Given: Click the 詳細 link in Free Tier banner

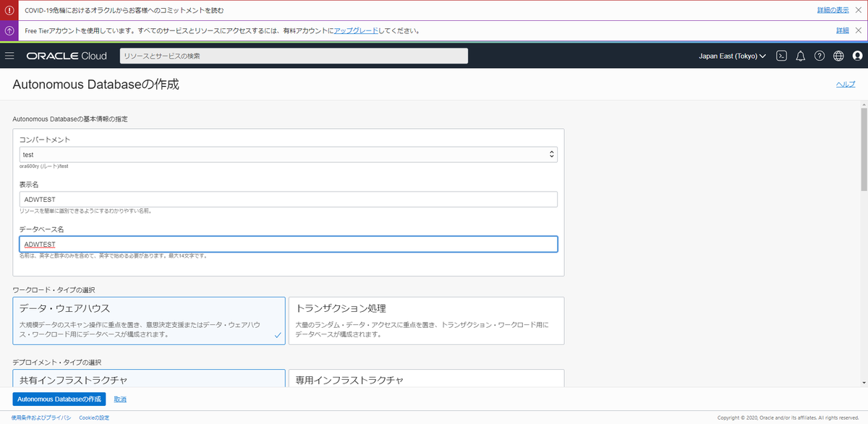Looking at the screenshot, I should [x=842, y=31].
